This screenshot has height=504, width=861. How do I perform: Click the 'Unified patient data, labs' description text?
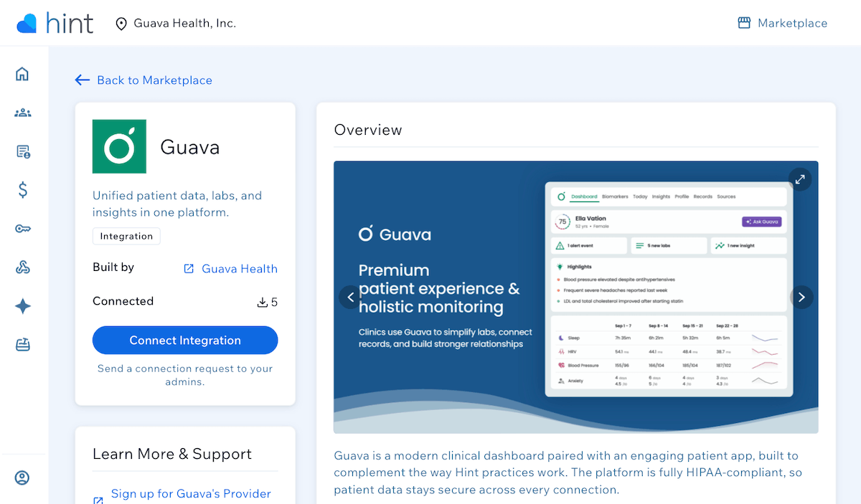tap(177, 204)
